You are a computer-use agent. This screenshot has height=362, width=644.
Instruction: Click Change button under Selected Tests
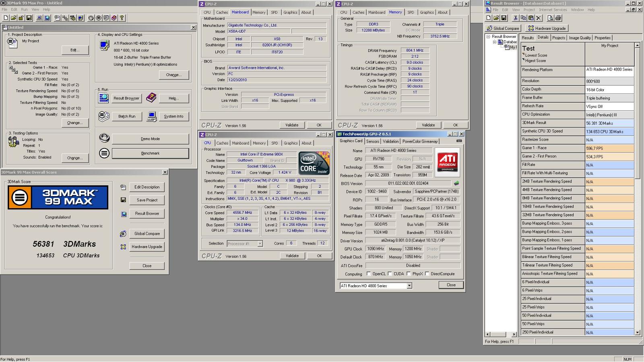(x=75, y=123)
